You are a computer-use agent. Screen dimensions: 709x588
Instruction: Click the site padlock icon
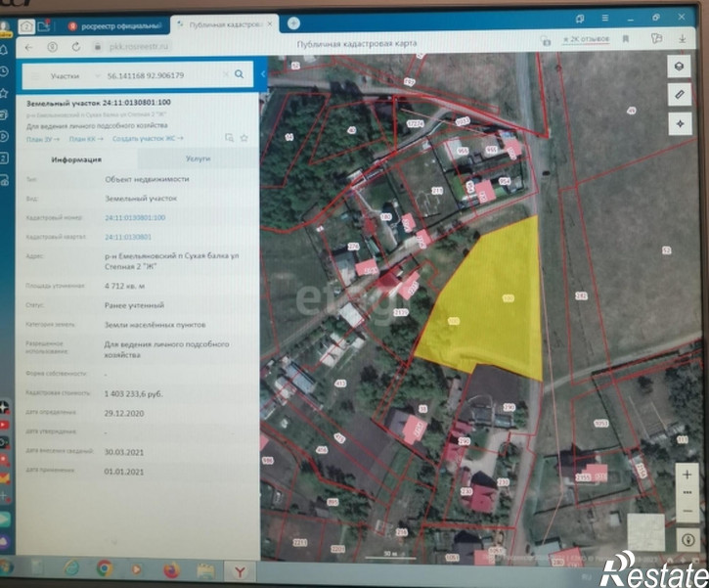(x=97, y=46)
